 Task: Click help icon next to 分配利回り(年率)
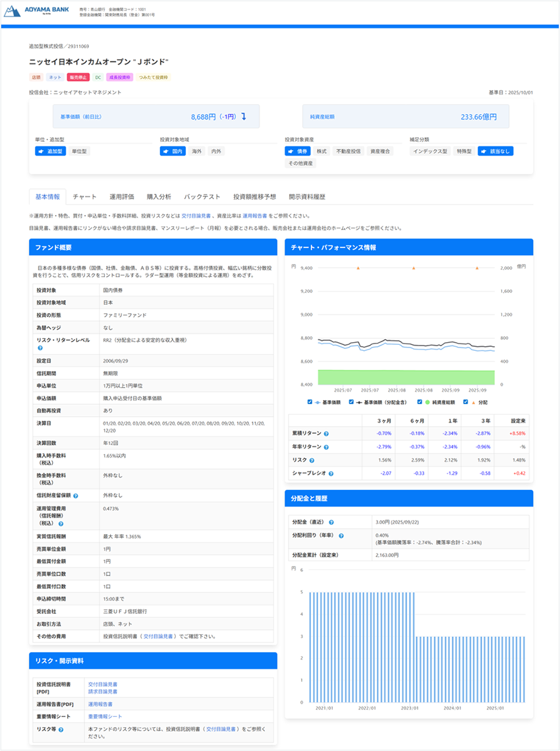(341, 536)
